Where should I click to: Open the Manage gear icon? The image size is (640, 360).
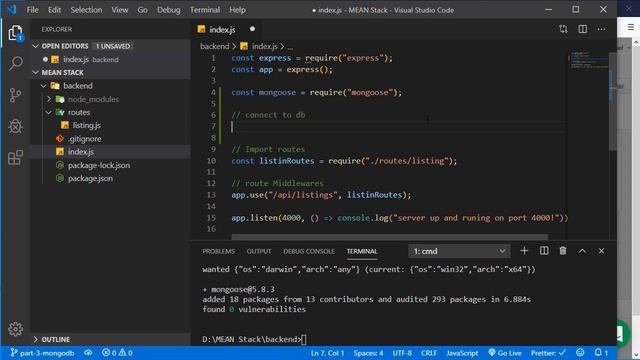point(16,329)
